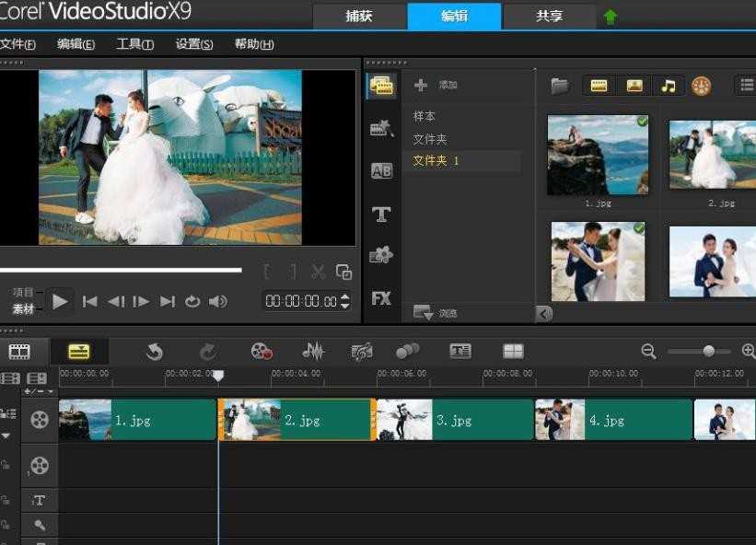Click the Record/Capture option reel icon

point(262,352)
